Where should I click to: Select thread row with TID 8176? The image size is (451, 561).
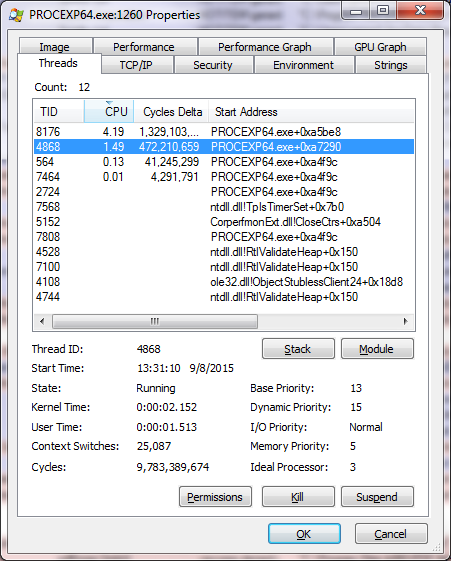pyautogui.click(x=224, y=132)
